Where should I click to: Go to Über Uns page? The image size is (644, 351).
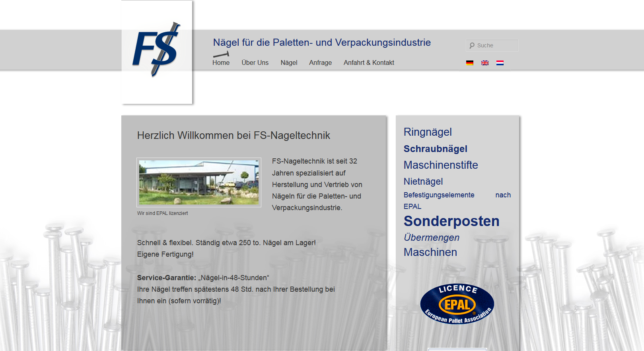pos(255,62)
